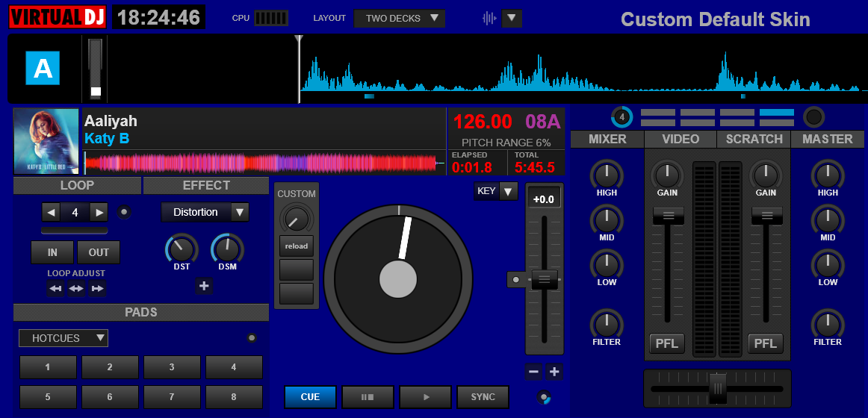Switch to the MIXER tab
The height and width of the screenshot is (418, 868).
click(607, 140)
